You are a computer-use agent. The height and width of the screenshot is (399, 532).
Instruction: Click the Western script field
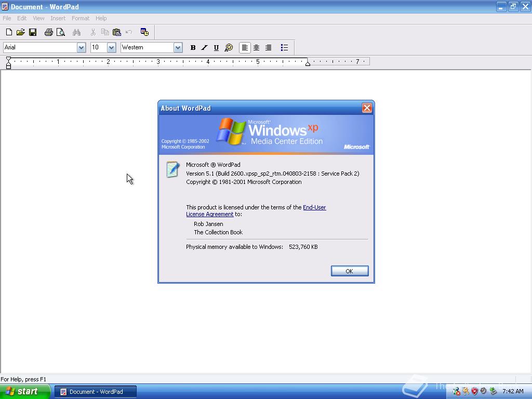pos(147,47)
